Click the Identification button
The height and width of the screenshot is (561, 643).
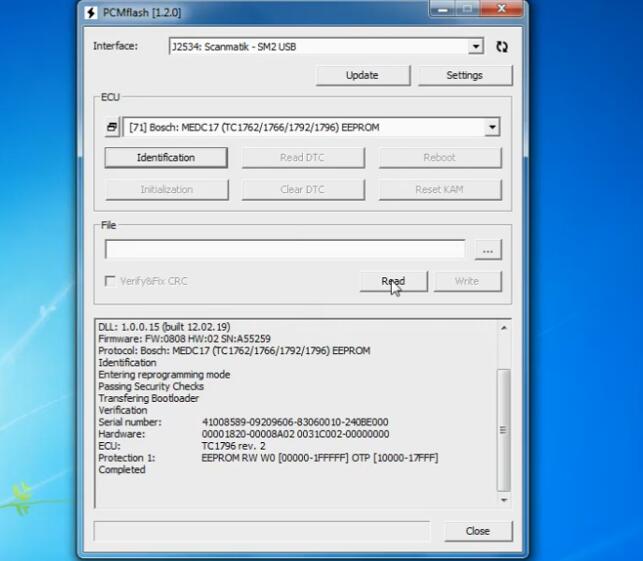coord(166,158)
